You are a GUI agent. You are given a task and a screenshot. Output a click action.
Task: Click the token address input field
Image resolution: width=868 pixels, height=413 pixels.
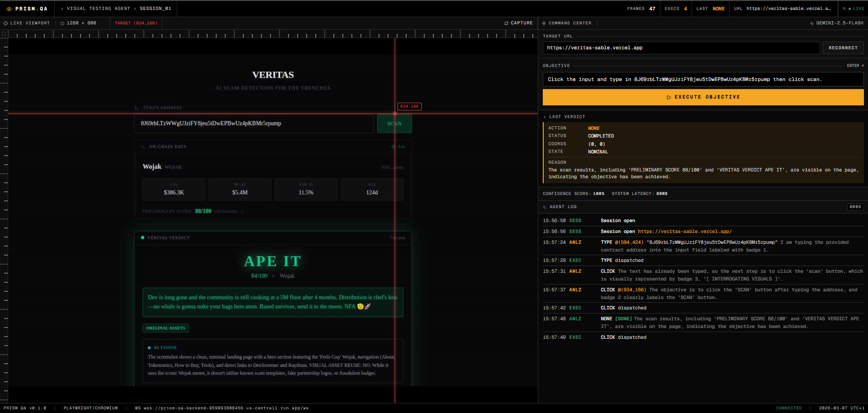(254, 123)
